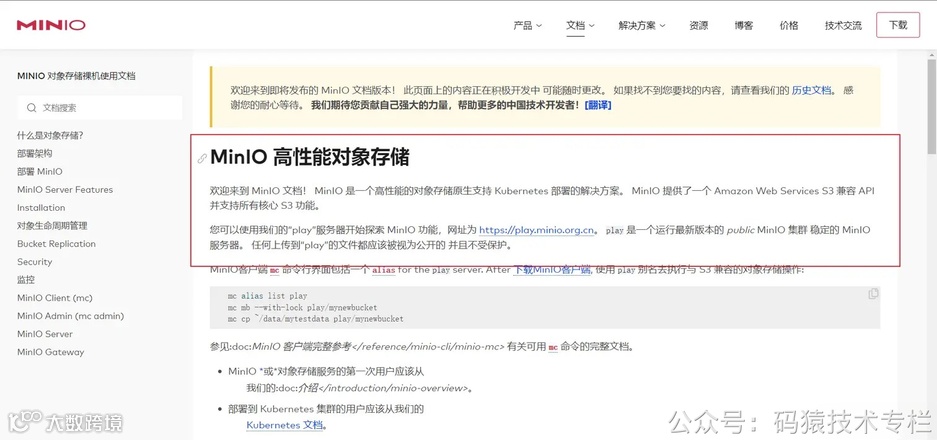Expand the 解决方案 dropdown menu
This screenshot has height=440, width=937.
642,26
